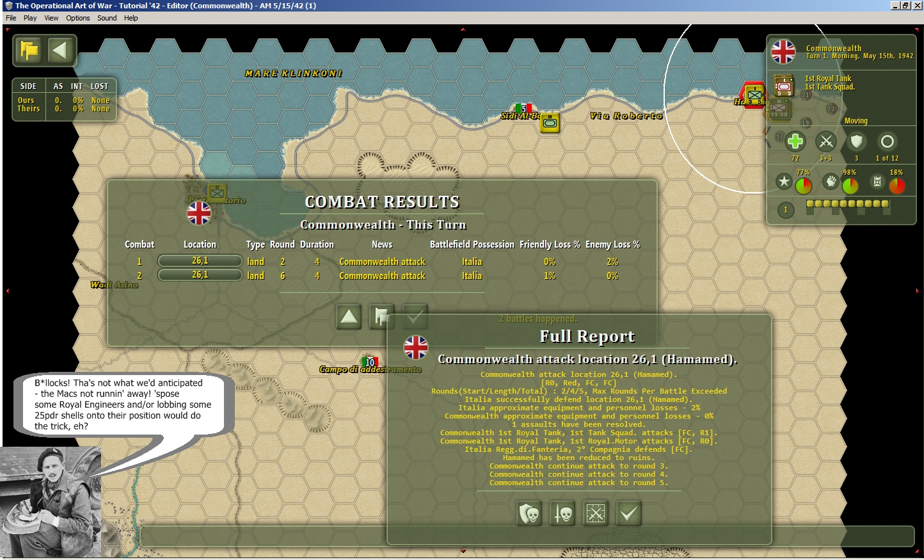
Task: Click the Commonwealth flag in the unit panel
Action: (783, 52)
